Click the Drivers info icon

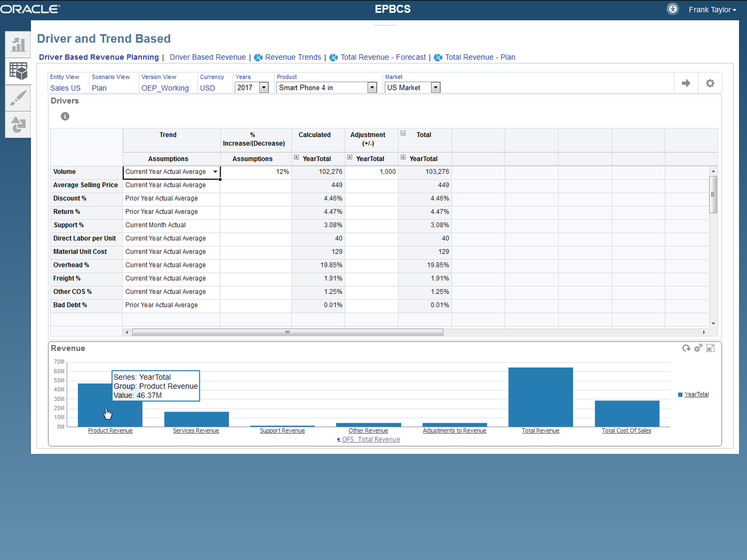tap(65, 116)
